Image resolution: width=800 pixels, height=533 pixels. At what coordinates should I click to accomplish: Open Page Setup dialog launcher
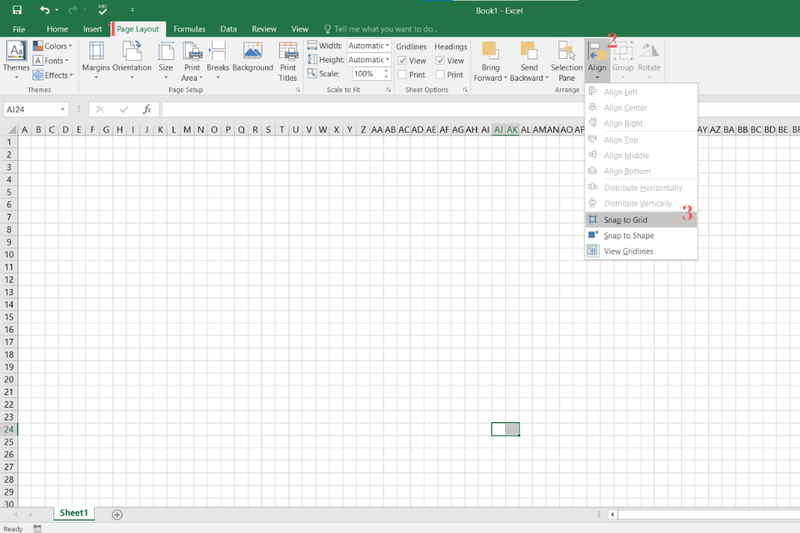pos(298,90)
